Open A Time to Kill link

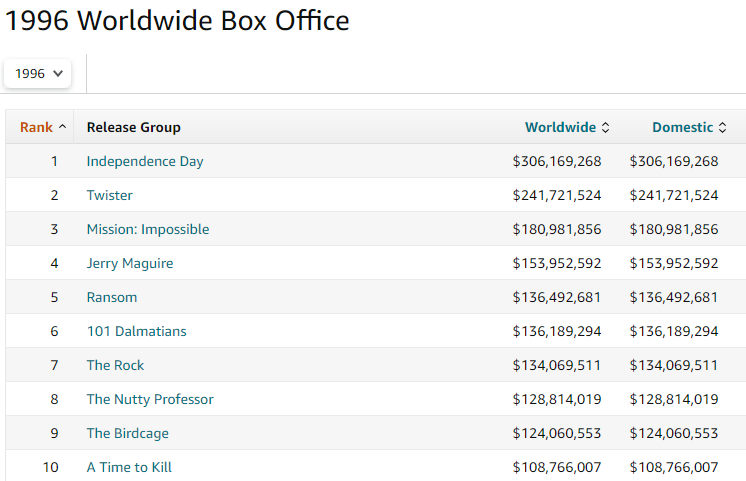[x=129, y=467]
